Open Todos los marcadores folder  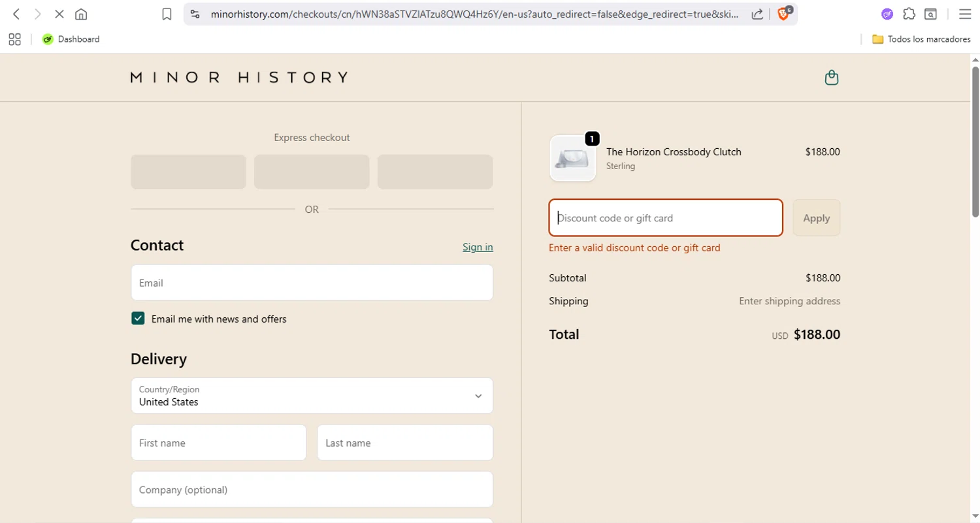(921, 39)
